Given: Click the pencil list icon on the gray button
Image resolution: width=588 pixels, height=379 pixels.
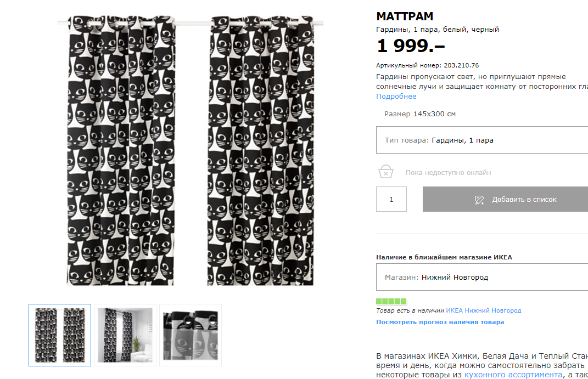Looking at the screenshot, I should [x=479, y=200].
